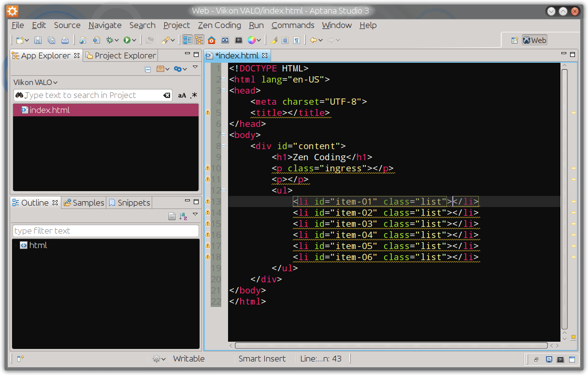
Task: Open the terminal toolbar icon
Action: (x=239, y=41)
